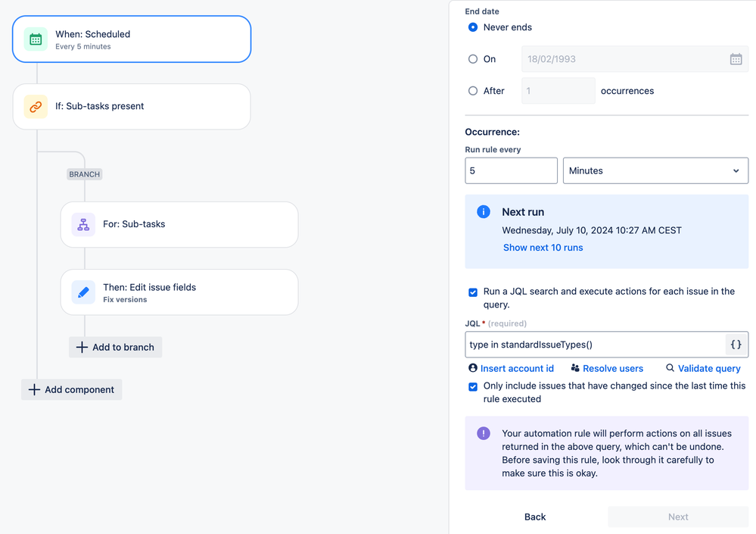This screenshot has width=756, height=534.
Task: Click the calendar icon on Scheduled trigger
Action: (x=36, y=39)
